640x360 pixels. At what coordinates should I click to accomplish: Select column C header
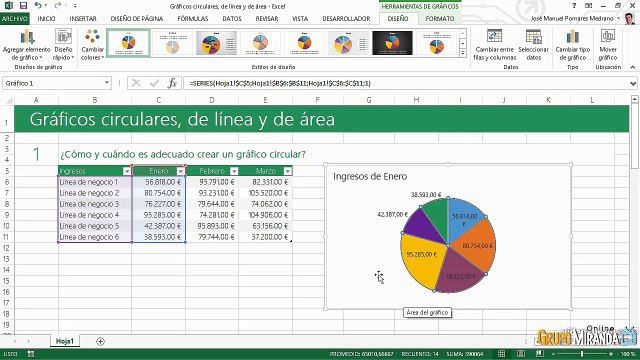[158, 100]
